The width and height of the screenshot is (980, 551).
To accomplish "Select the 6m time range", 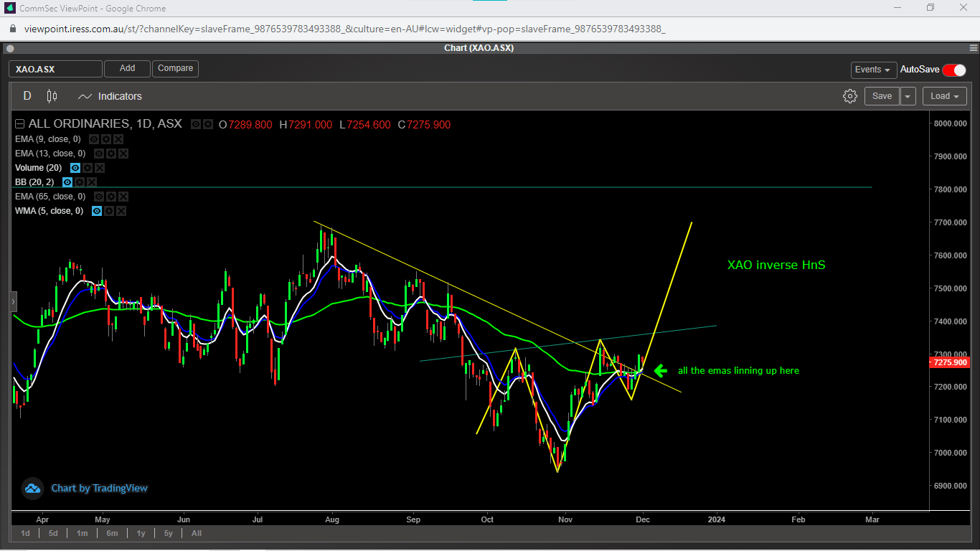I will (112, 533).
